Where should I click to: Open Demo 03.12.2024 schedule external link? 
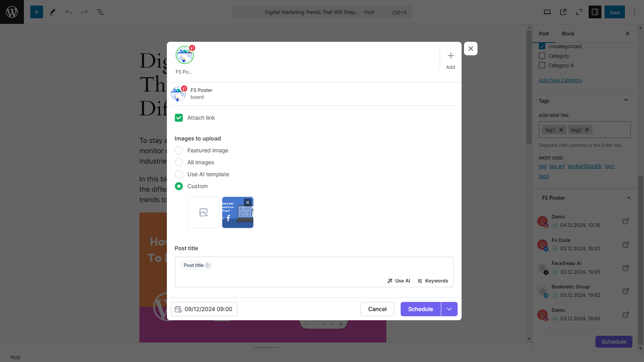pos(626,315)
